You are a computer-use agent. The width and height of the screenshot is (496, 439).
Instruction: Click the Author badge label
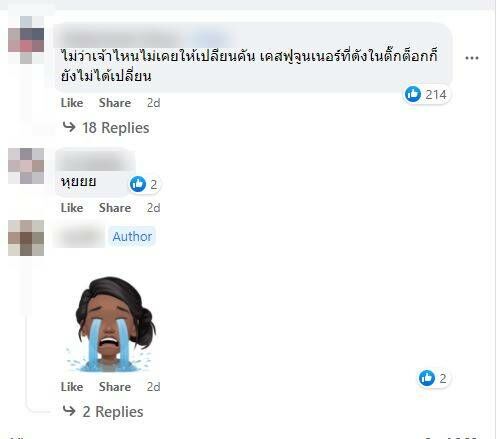[x=132, y=237]
